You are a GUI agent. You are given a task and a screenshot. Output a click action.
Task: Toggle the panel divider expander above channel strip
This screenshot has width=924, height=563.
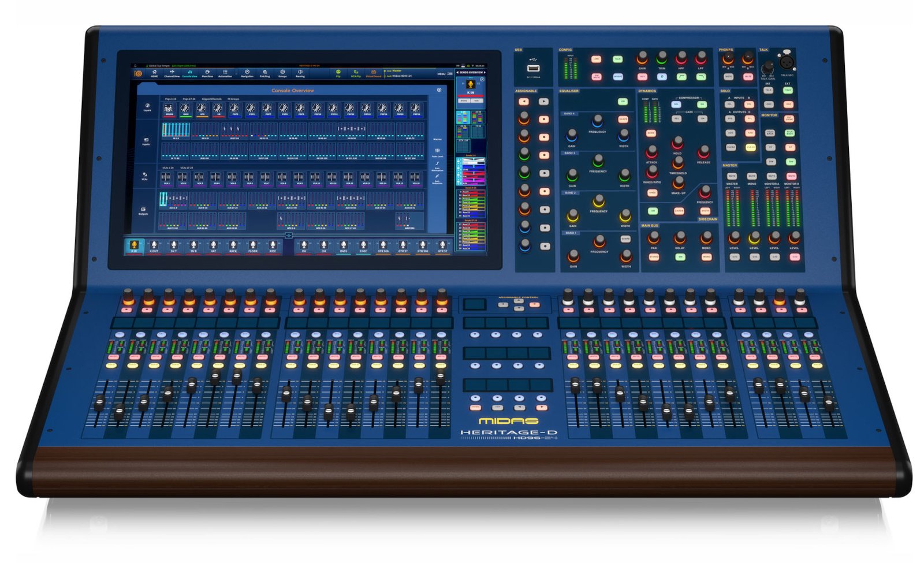pos(289,236)
